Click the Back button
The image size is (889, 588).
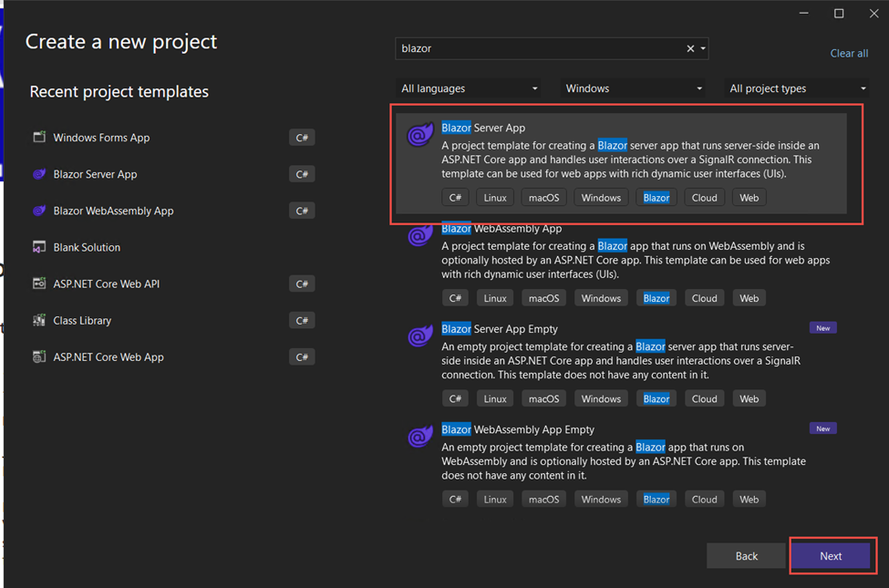pos(746,556)
